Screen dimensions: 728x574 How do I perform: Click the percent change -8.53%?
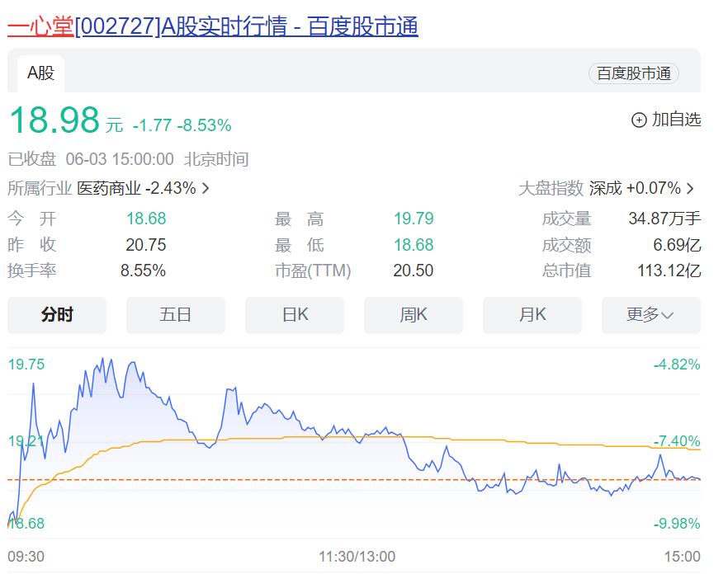[205, 125]
